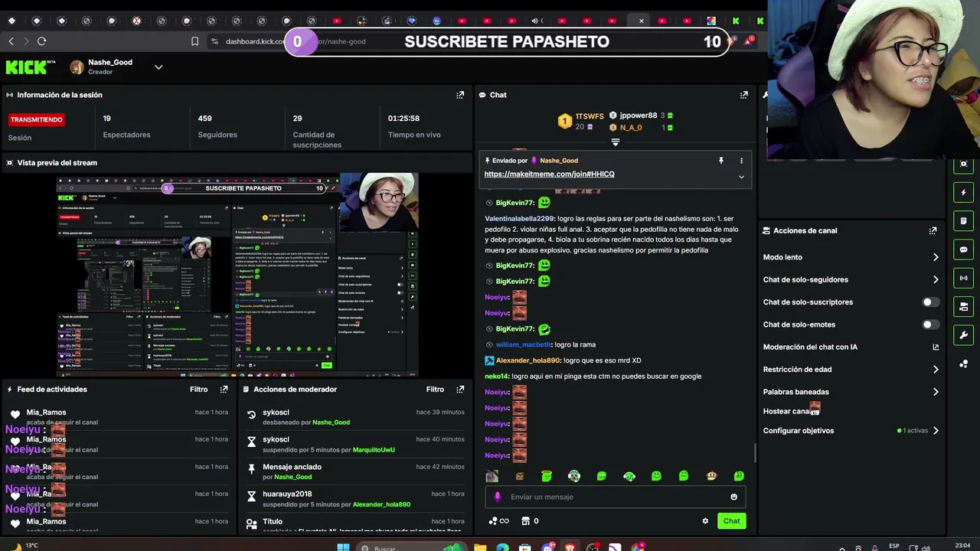Screen dimensions: 980x551
Task: Expand Modo lento options
Action: [935, 257]
